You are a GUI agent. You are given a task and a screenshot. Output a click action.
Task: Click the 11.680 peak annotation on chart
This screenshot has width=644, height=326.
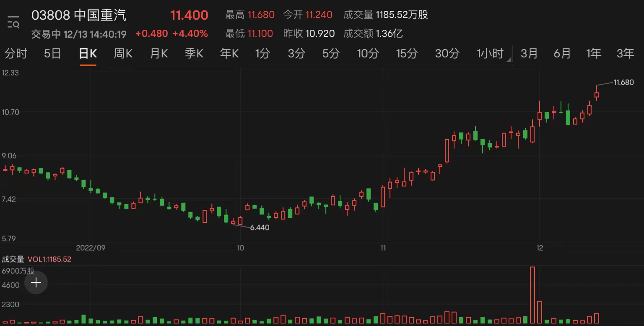[624, 83]
